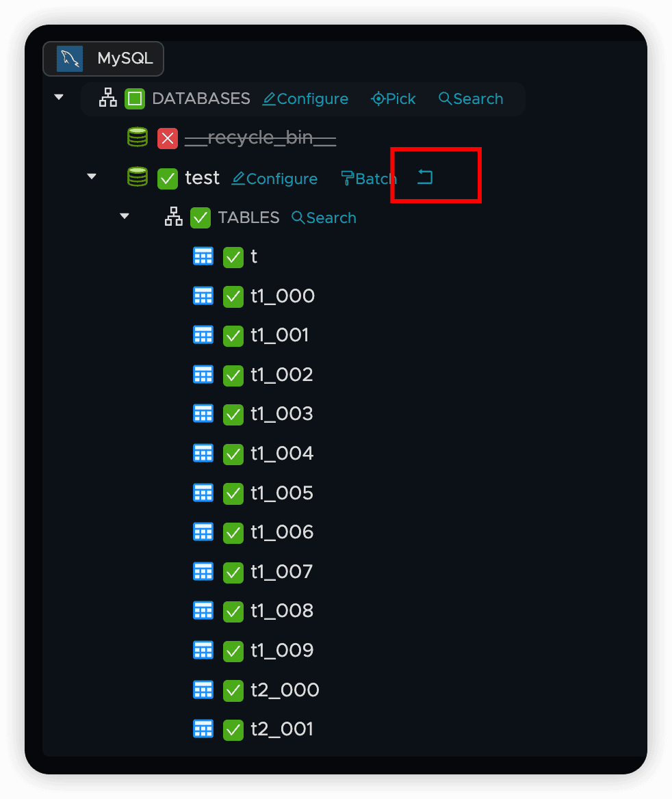The width and height of the screenshot is (672, 799).
Task: Select the MySQL tab
Action: 103,59
